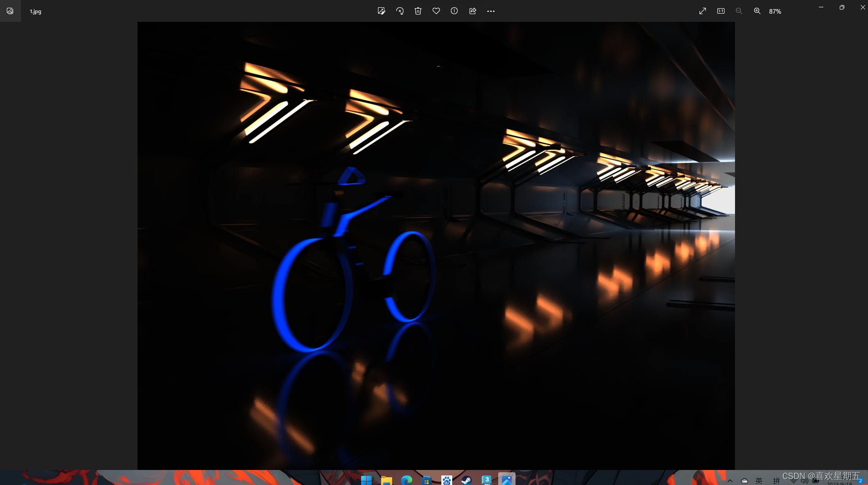
Task: Open OneDrive cloud tray icon
Action: 745,481
